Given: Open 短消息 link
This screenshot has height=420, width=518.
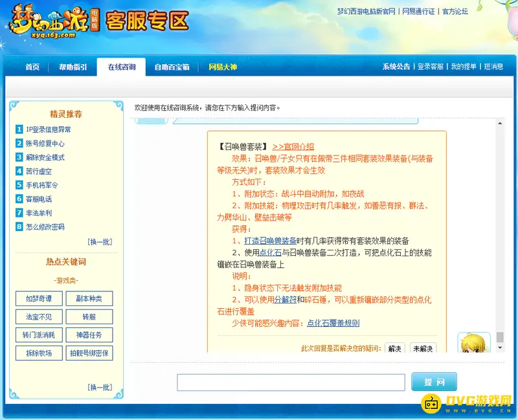Looking at the screenshot, I should (493, 67).
